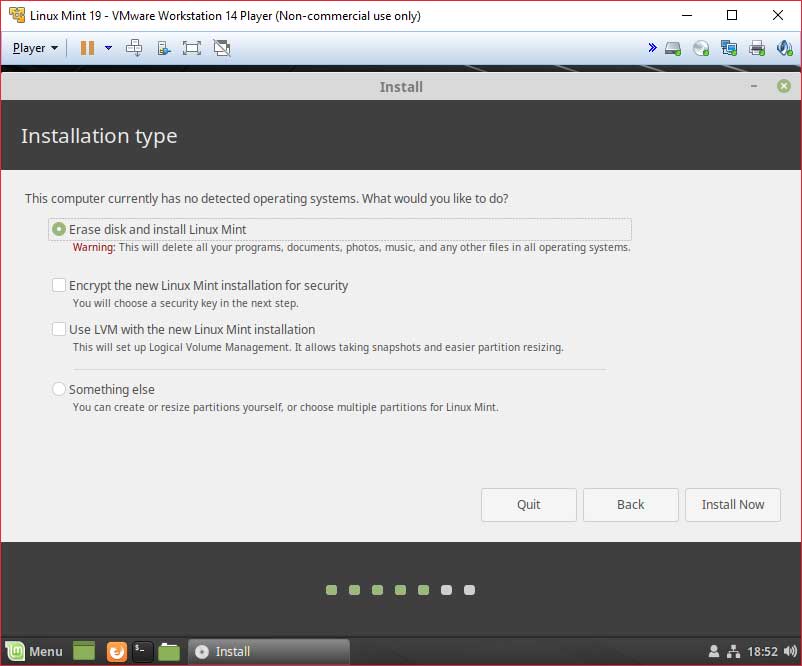Open the volume control tray icon

(x=790, y=652)
